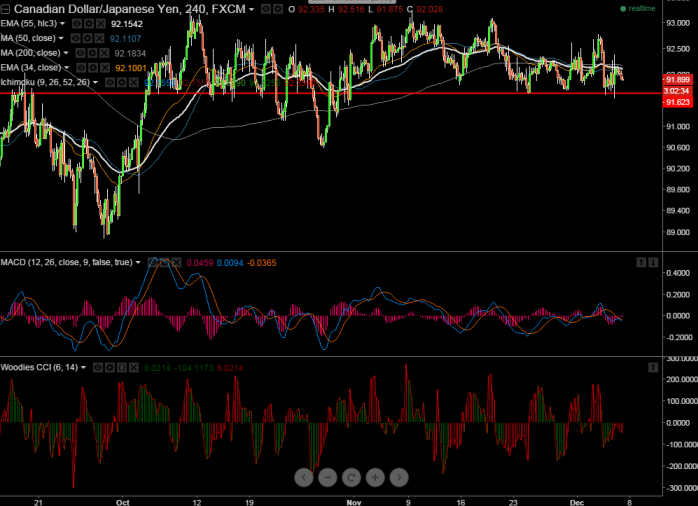This screenshot has height=506, width=698.
Task: Expand the Ichimoku (9, 26, 52, 26) dropdown
Action: coord(95,82)
